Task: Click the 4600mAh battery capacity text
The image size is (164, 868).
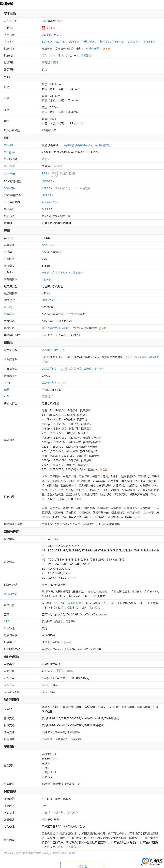Action: [48, 671]
